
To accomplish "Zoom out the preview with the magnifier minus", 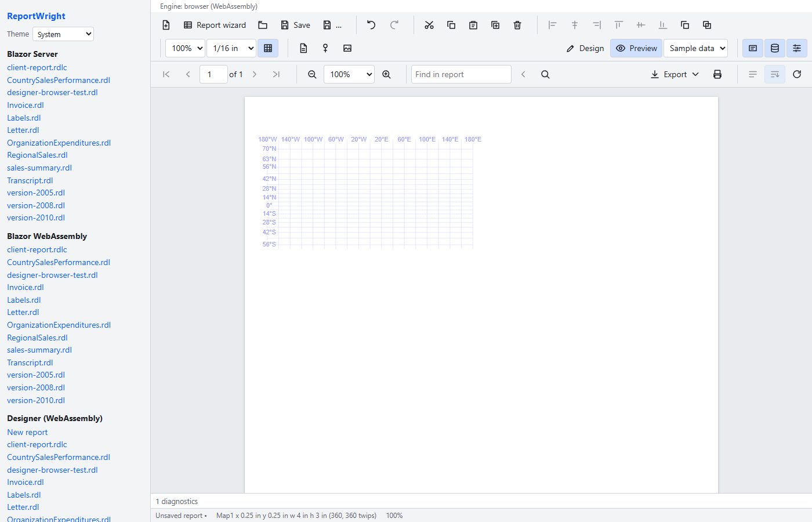I will coord(312,74).
